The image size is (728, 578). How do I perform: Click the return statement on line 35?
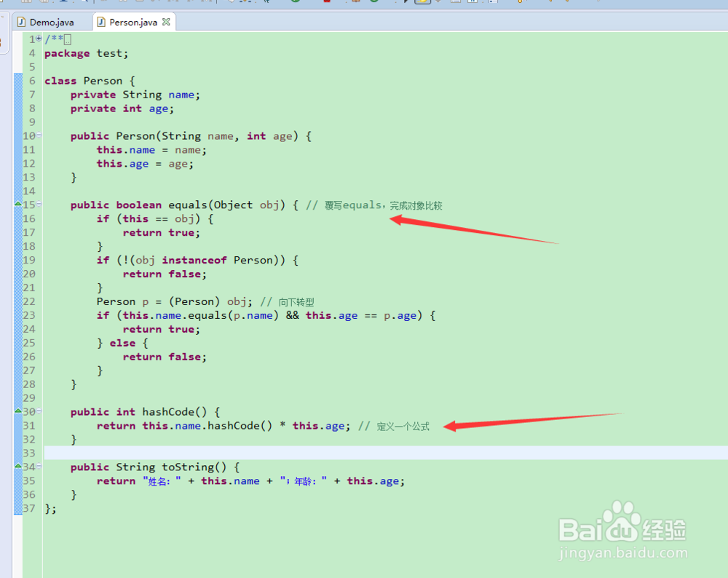tap(250, 481)
